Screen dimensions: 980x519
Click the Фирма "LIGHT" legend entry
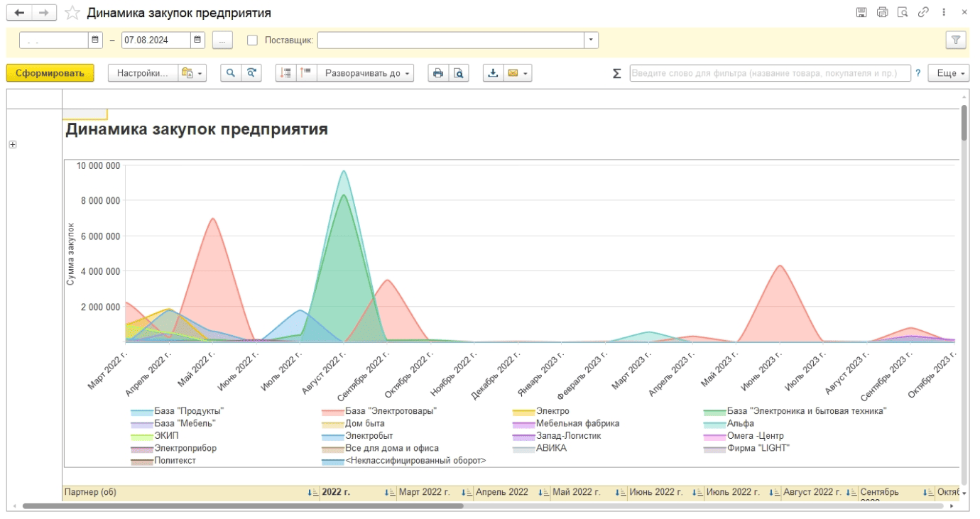pos(758,448)
